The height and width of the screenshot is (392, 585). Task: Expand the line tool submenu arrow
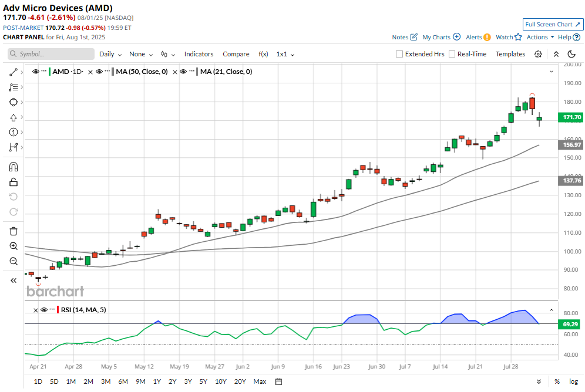tap(22, 72)
